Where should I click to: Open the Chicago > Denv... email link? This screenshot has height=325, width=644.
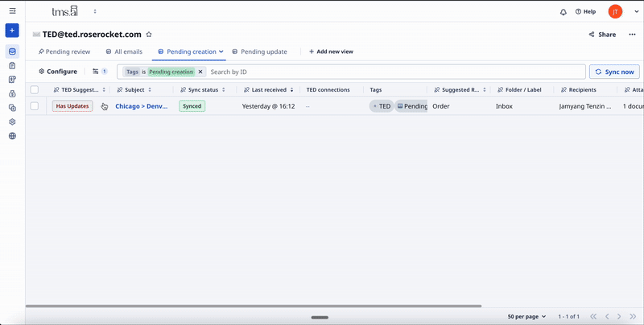141,106
